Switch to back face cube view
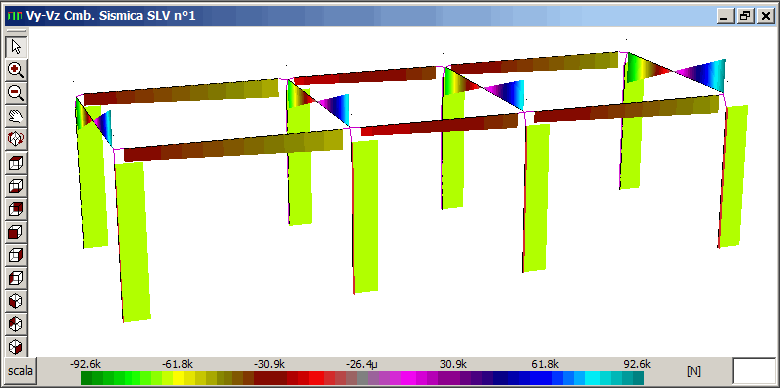The width and height of the screenshot is (780, 388). pos(16,209)
